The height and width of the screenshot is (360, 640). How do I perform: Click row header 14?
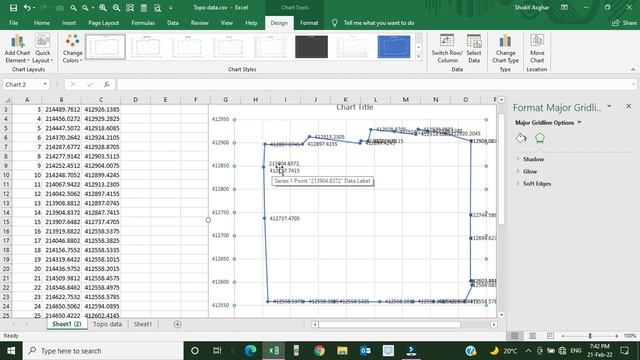[x=6, y=213]
